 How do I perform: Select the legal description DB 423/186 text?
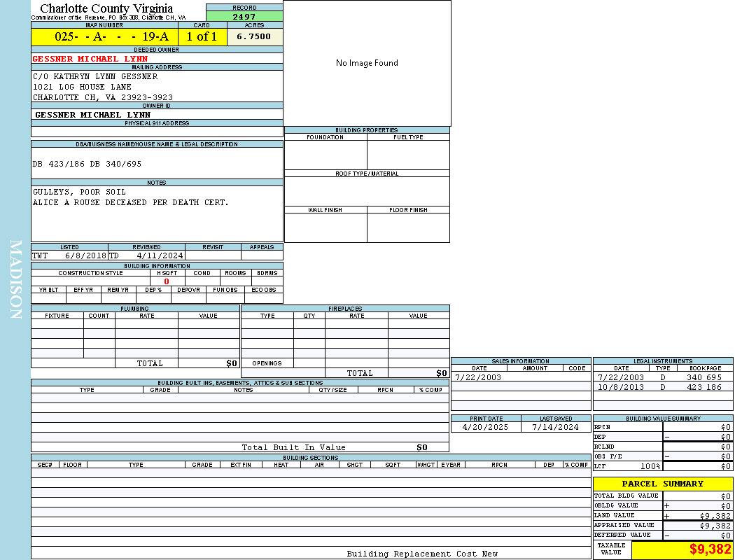tap(87, 164)
